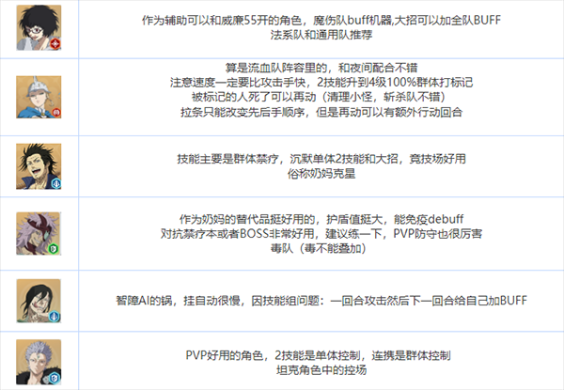Click the red attribute badge on first portrait
The width and height of the screenshot is (564, 390).
tap(55, 44)
